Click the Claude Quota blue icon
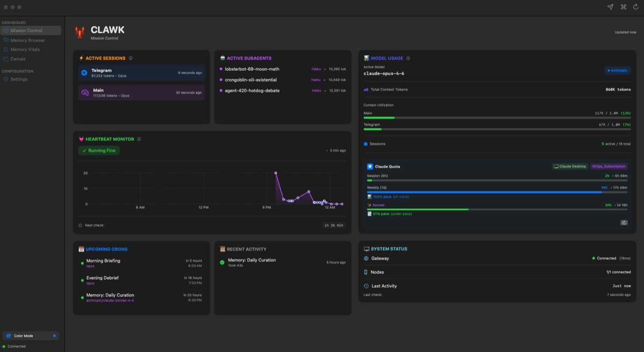Viewport: 644px width, 352px height. pyautogui.click(x=370, y=166)
